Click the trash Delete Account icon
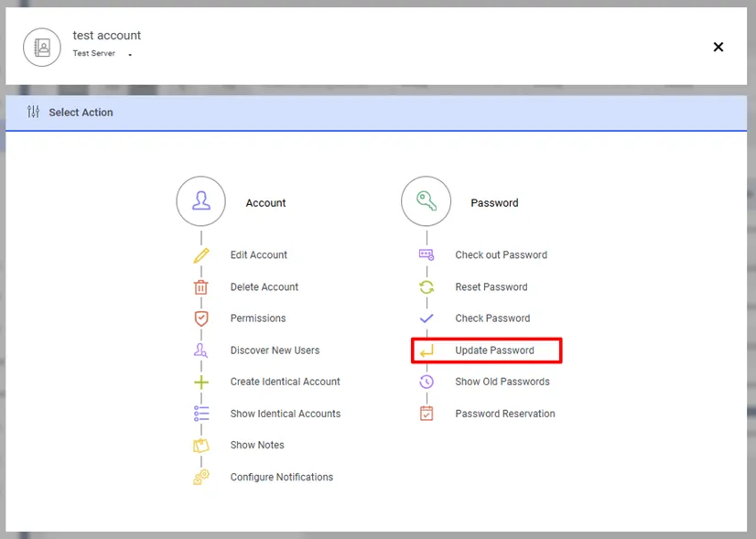 (201, 286)
